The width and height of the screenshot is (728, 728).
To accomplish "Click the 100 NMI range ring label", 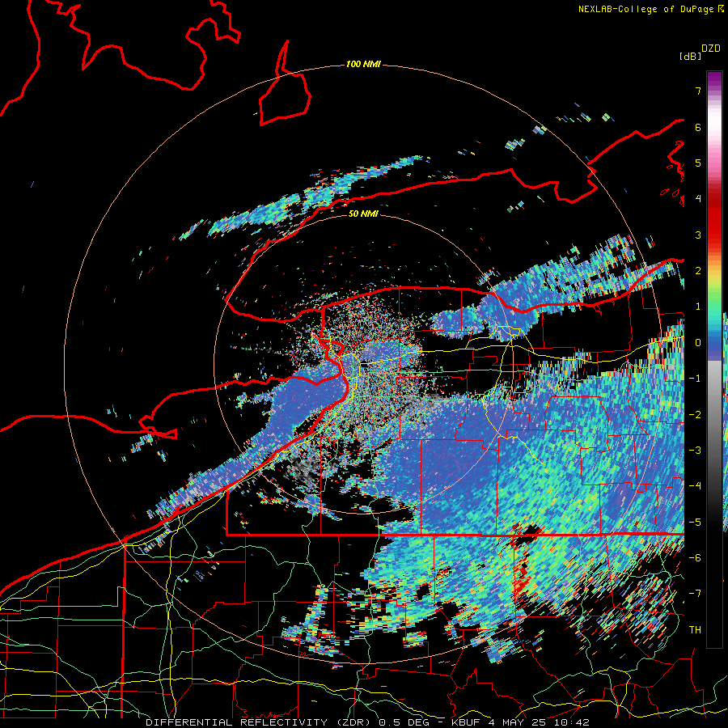I will point(363,64).
